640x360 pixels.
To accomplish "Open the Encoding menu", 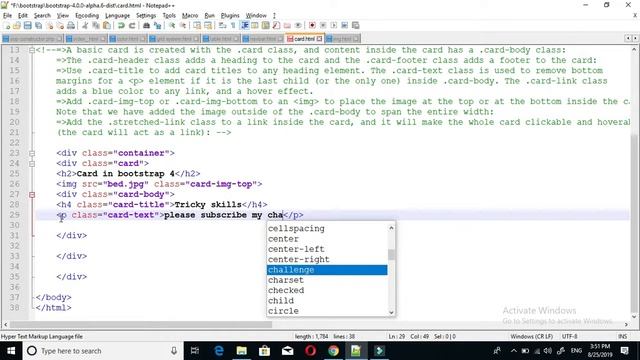I will click(x=87, y=16).
